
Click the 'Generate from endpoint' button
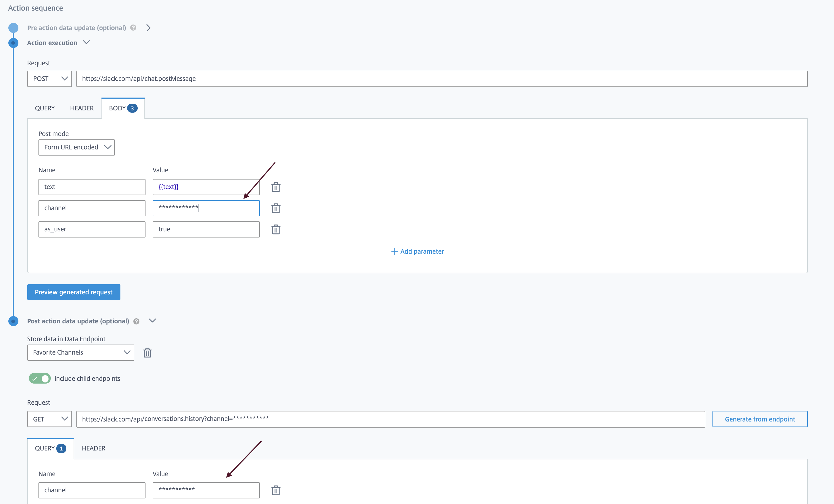tap(760, 419)
